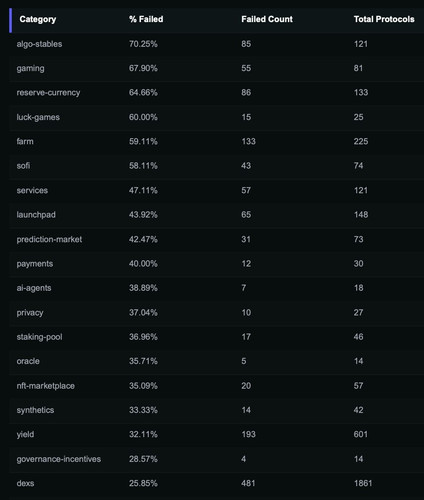Click the payments category cell

coord(35,264)
